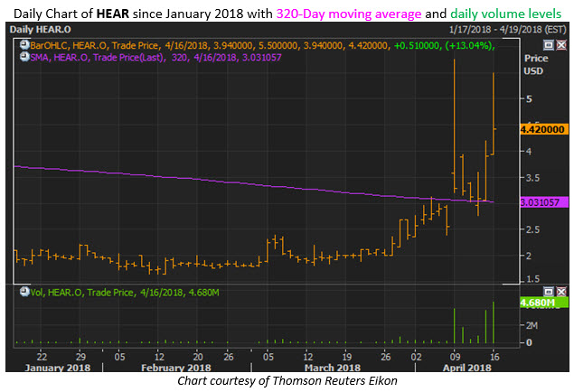Click the SMA series settings icon
Viewport: 574px width, 392px height.
click(x=24, y=57)
